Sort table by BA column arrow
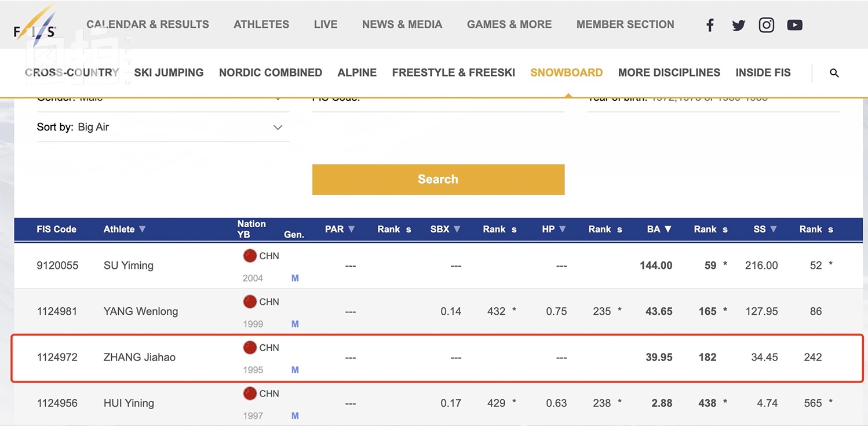Viewport: 868px width, 426px height. [x=668, y=230]
